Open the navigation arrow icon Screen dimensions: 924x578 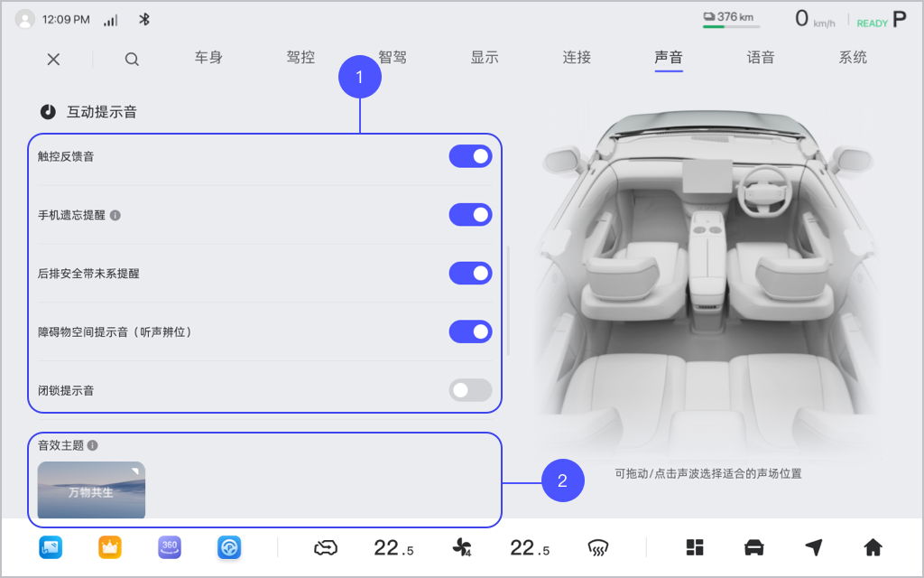[814, 547]
